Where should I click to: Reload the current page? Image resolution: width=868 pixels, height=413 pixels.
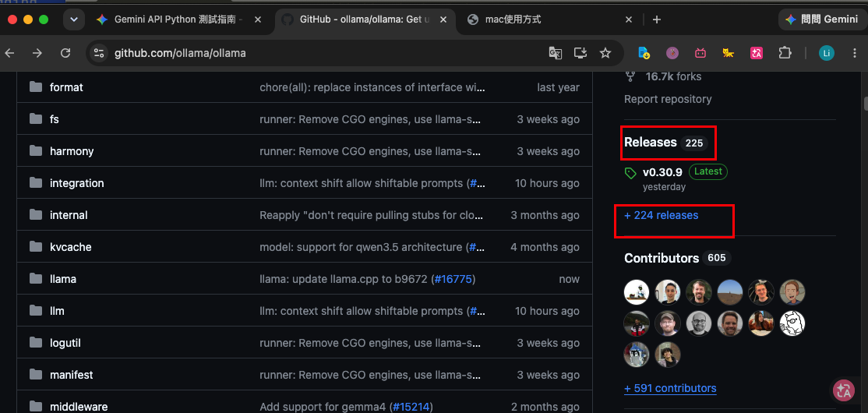tap(65, 53)
